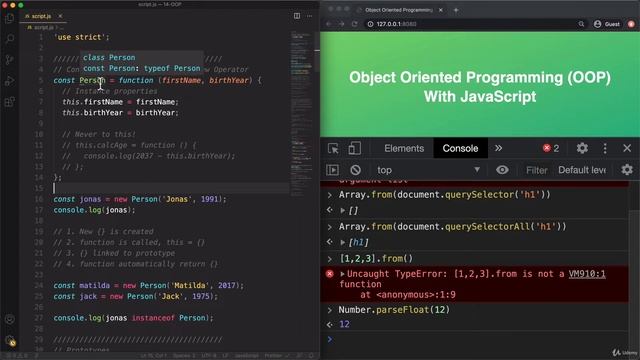Screen dimensions: 640x360
Task: Open Source Control in the activity bar
Action: (x=9, y=60)
